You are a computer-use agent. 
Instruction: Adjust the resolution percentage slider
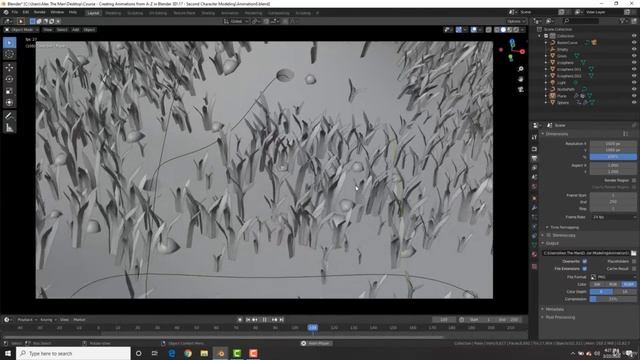click(x=613, y=157)
